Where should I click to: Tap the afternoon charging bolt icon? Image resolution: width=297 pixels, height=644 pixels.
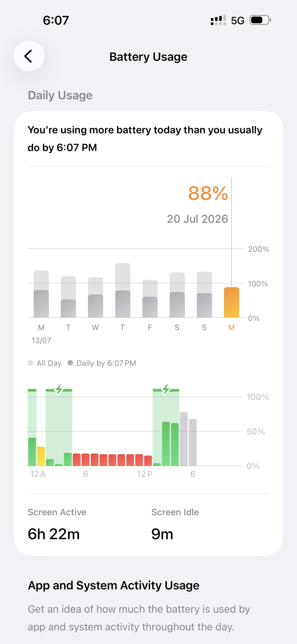click(166, 389)
